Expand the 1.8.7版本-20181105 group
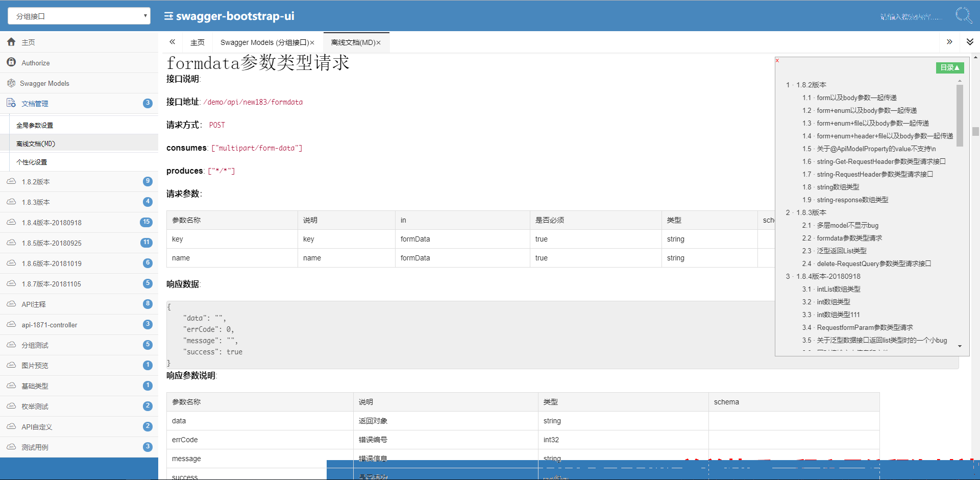The width and height of the screenshot is (980, 480). 79,284
